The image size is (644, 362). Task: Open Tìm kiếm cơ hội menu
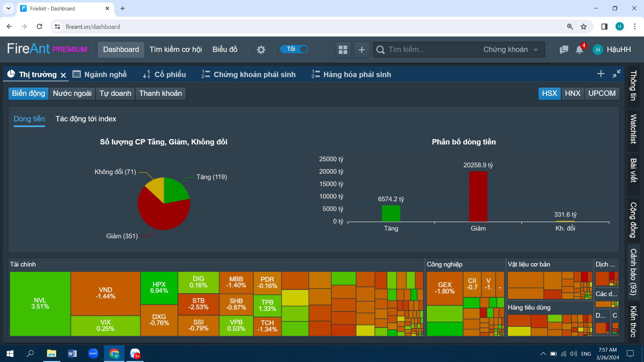tap(175, 50)
